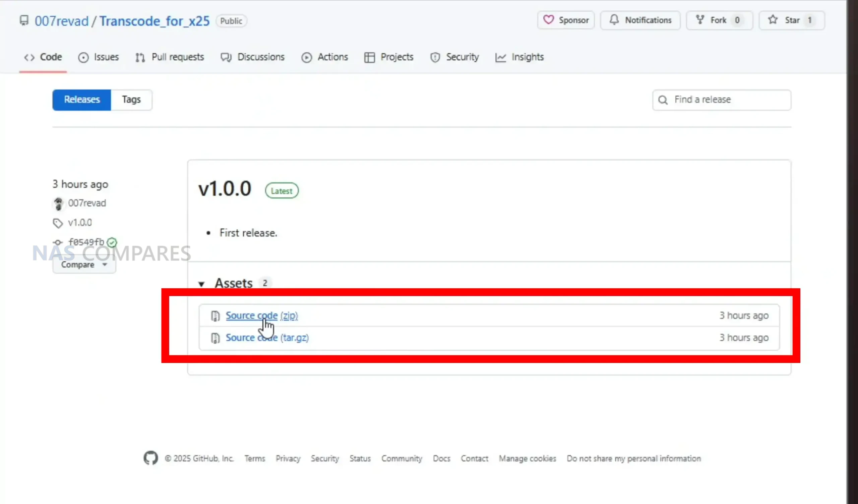Show the verified checkmark details for commit
Viewport: 858px width, 504px height.
coord(112,242)
